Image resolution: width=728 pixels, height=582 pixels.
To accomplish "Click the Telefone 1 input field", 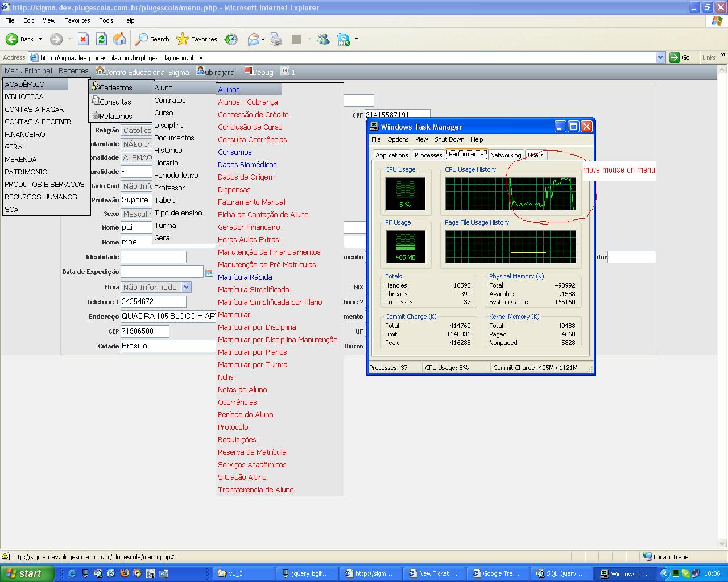I will 153,302.
